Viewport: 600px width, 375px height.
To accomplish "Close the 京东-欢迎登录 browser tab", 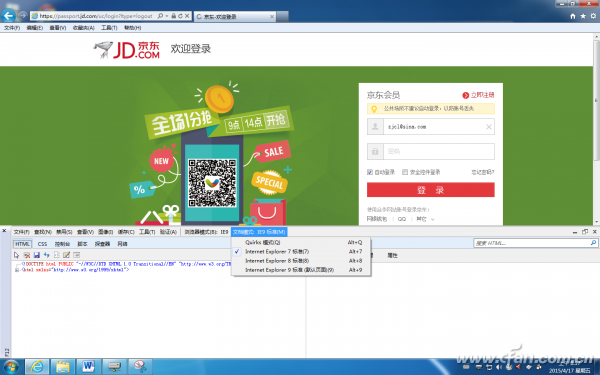I will (x=272, y=16).
